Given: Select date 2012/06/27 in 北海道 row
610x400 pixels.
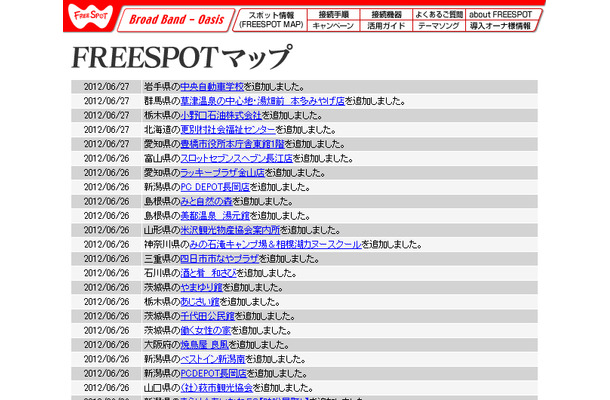Looking at the screenshot, I should pos(106,130).
